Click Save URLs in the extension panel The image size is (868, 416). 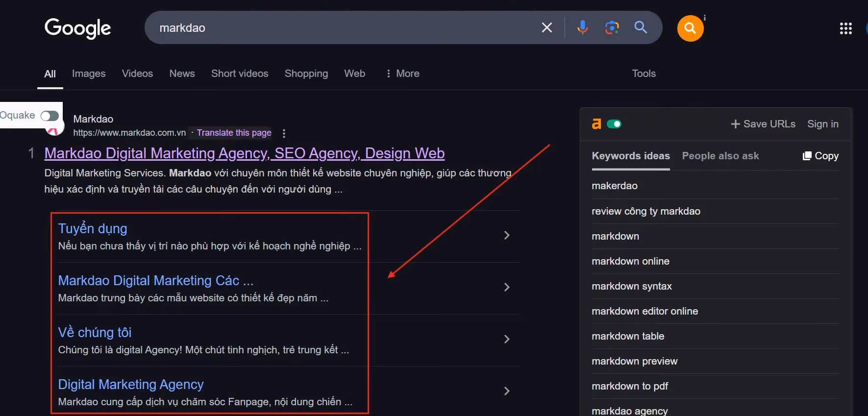pyautogui.click(x=763, y=124)
